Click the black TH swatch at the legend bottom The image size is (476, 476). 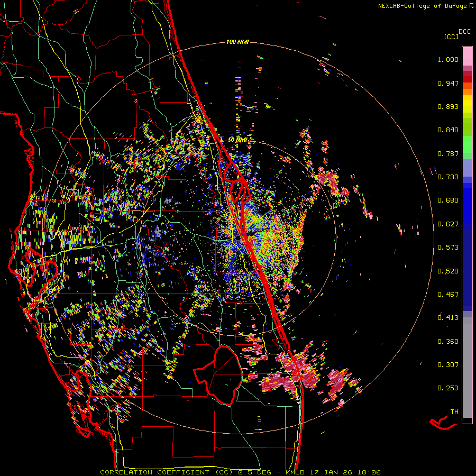point(467,420)
